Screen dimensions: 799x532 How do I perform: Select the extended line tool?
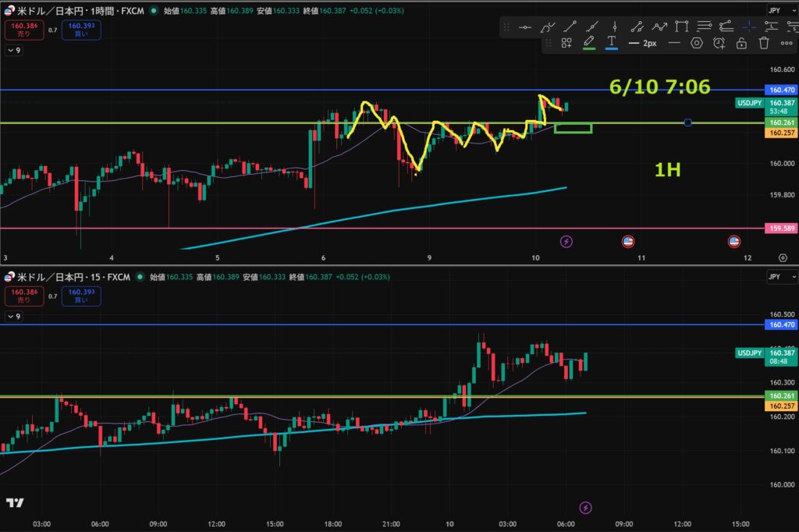tap(592, 27)
